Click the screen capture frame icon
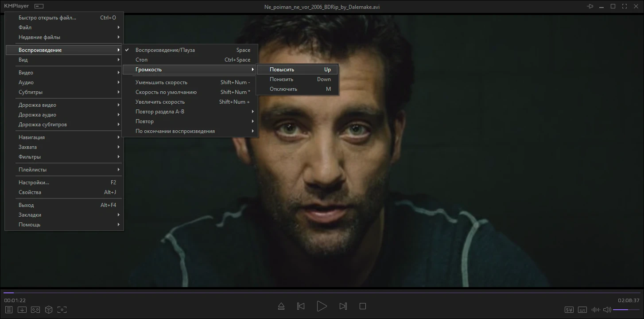The height and width of the screenshot is (319, 644). [x=62, y=310]
